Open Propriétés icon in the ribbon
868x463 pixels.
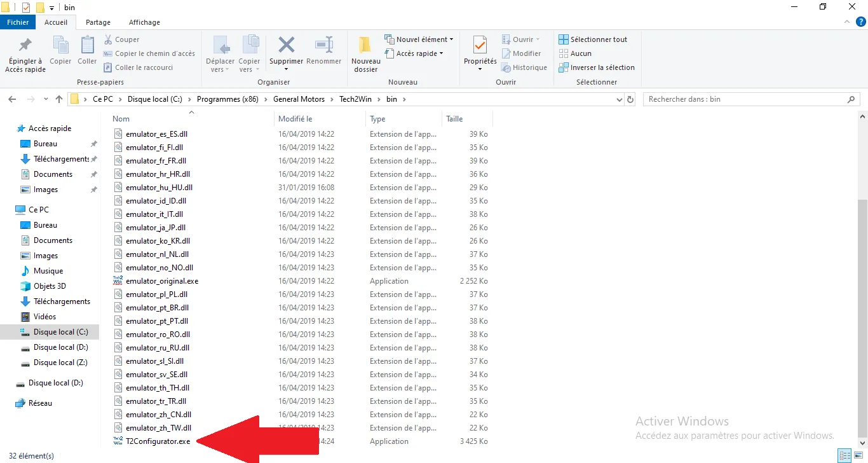pos(480,46)
